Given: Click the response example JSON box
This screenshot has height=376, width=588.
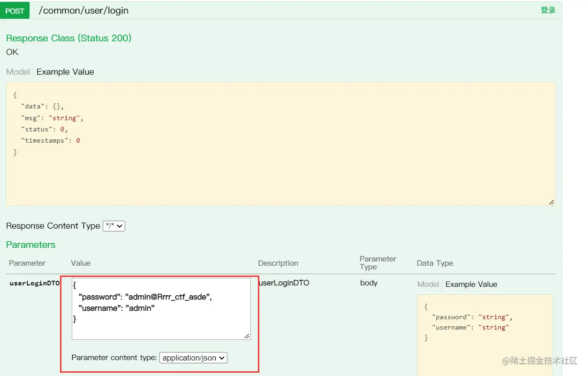Looking at the screenshot, I should tap(280, 144).
